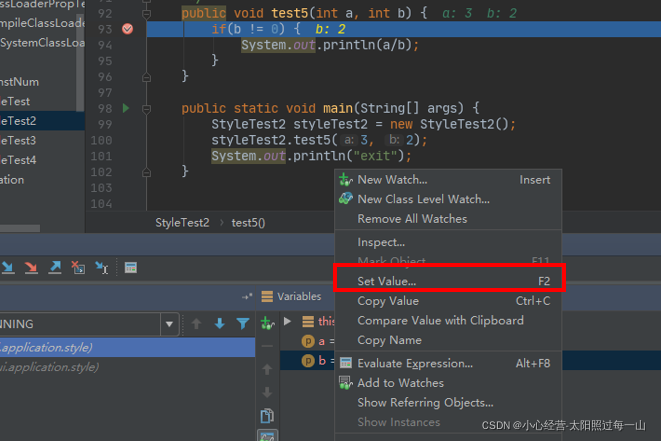Click the Step Out debugger icon
The image size is (661, 441).
pyautogui.click(x=54, y=267)
